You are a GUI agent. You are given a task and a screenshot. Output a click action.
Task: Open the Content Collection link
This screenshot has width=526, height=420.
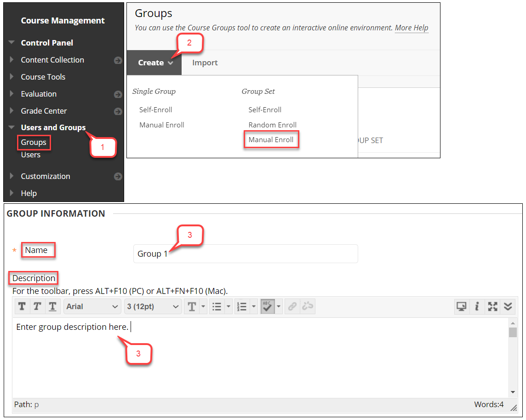52,60
